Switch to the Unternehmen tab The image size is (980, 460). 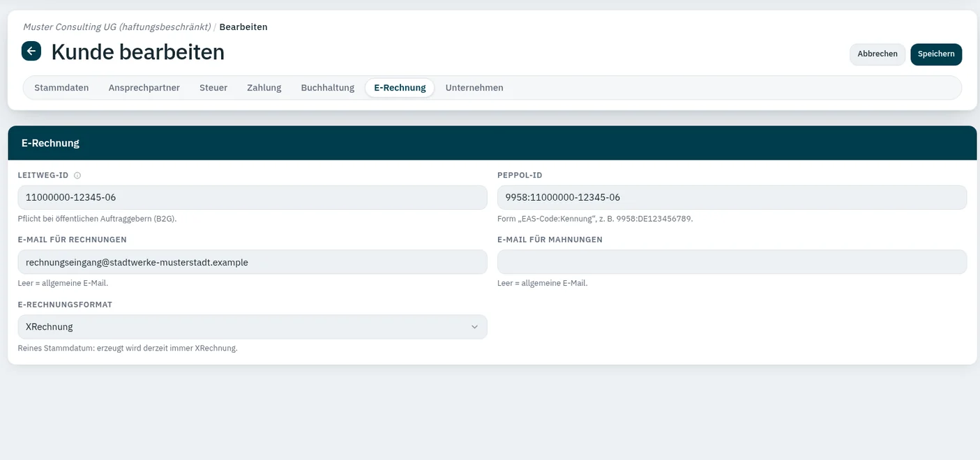474,88
